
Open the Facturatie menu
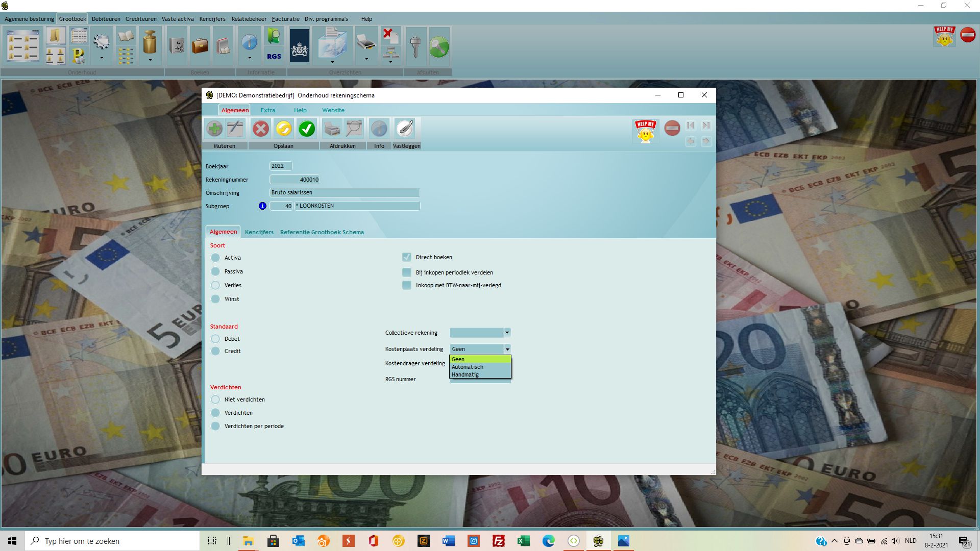pos(286,19)
